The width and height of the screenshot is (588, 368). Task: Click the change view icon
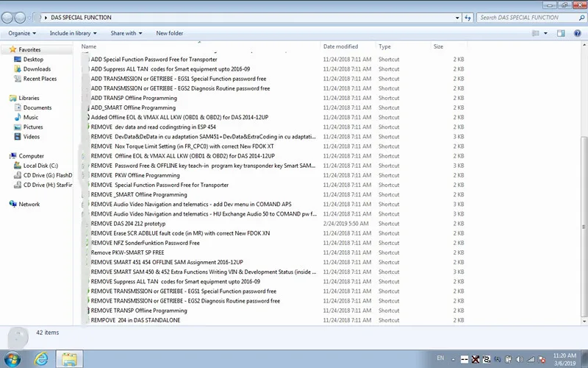[x=536, y=33]
